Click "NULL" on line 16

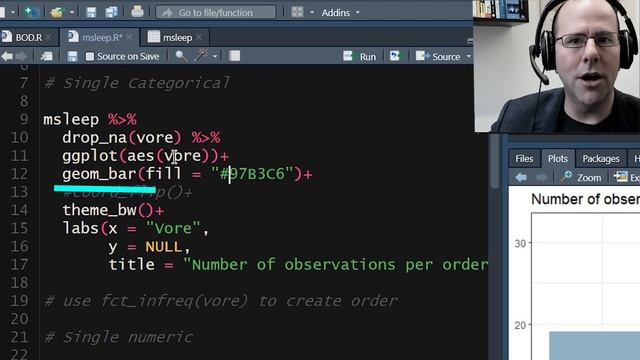(x=163, y=247)
